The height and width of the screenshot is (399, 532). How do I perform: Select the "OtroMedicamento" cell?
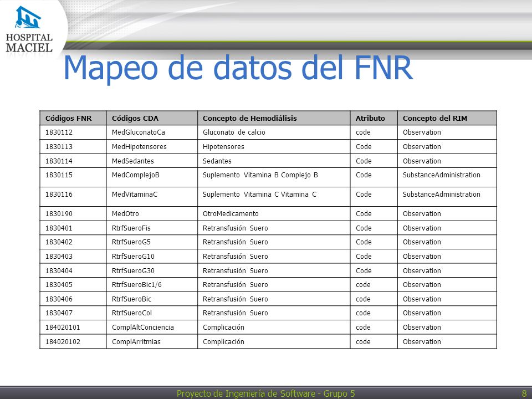(x=274, y=214)
